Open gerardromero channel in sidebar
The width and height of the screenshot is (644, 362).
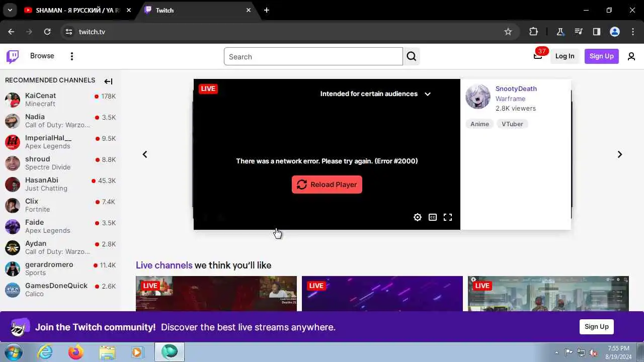click(60, 268)
